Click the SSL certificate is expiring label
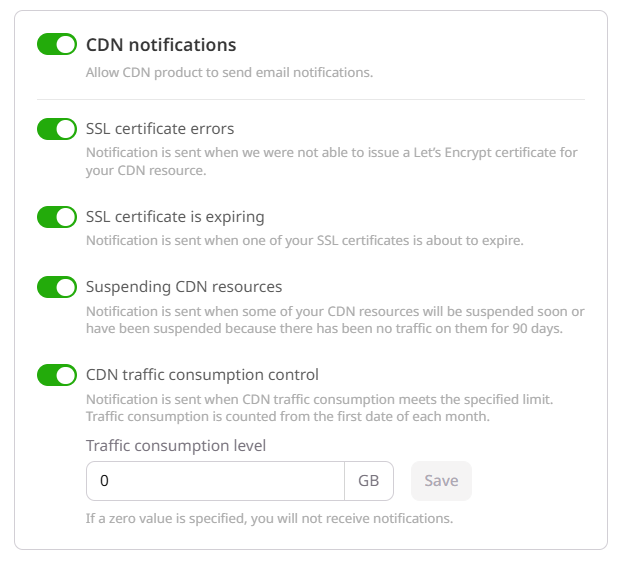 click(175, 217)
